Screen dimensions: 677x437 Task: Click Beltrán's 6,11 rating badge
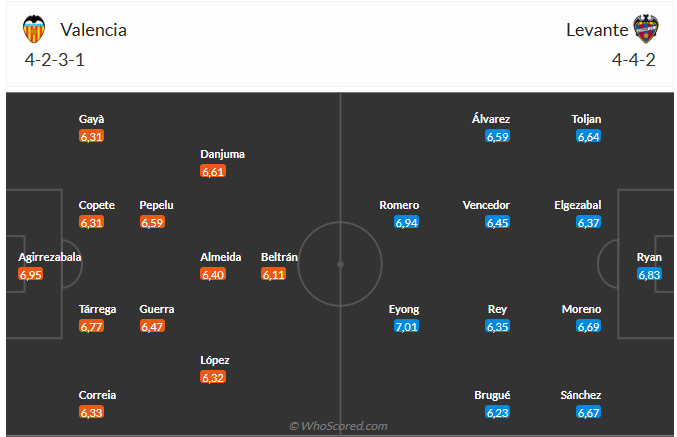(274, 274)
